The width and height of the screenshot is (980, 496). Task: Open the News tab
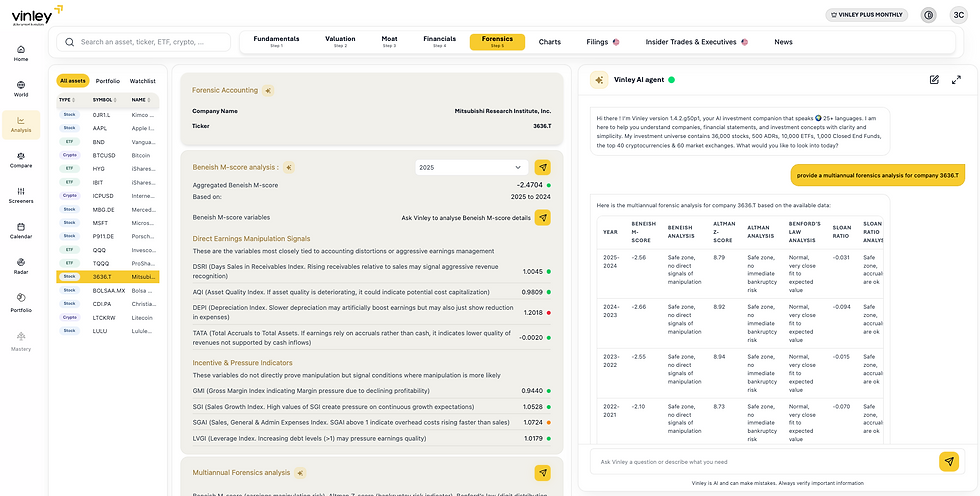pyautogui.click(x=783, y=42)
